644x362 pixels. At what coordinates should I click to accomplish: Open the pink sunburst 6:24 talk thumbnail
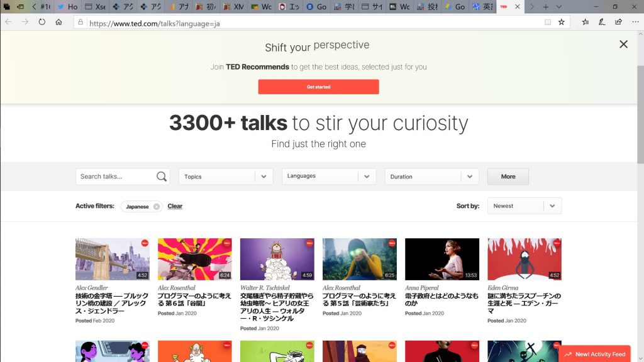coord(195,259)
